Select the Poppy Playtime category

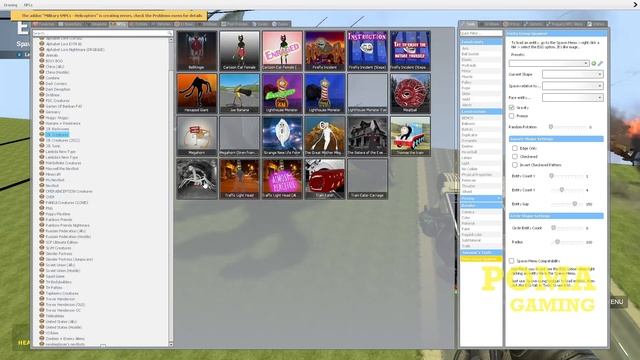click(58, 214)
